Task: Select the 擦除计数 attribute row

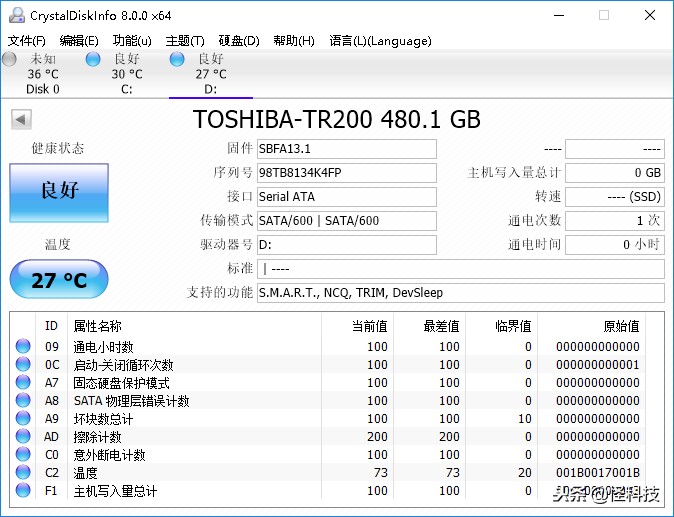Action: click(328, 437)
